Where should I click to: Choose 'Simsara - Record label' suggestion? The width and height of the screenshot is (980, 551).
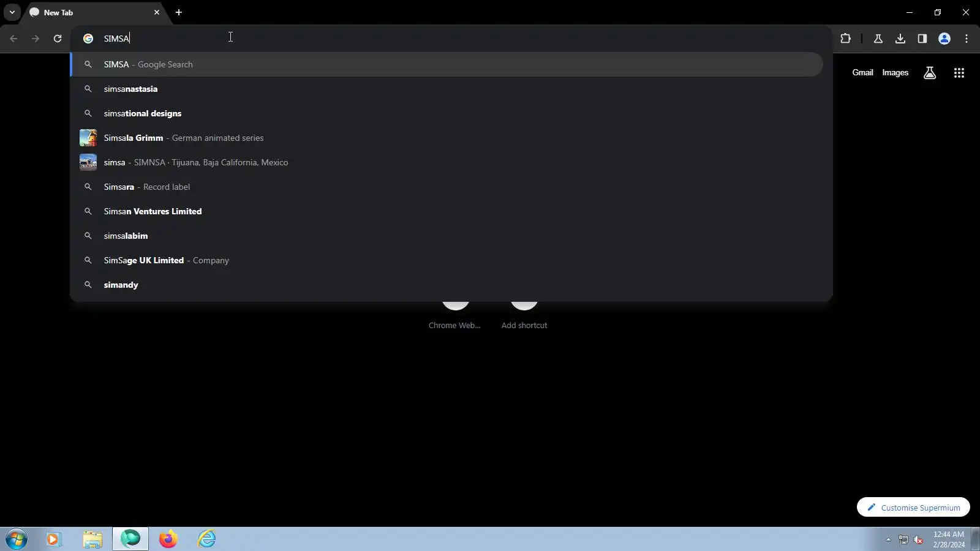(x=447, y=187)
